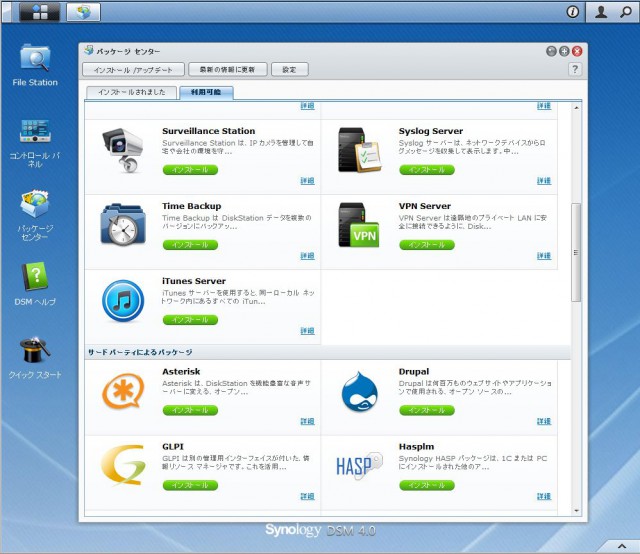640x554 pixels.
Task: Click the VPN Server title text
Action: [424, 206]
